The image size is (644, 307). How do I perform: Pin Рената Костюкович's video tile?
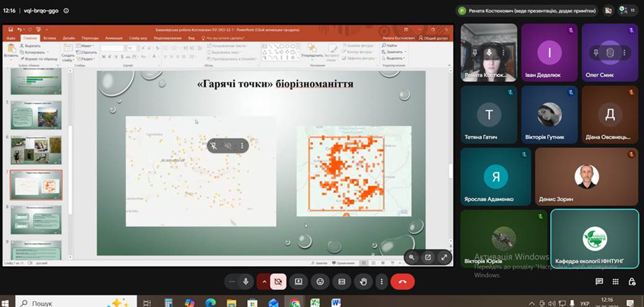pyautogui.click(x=475, y=53)
